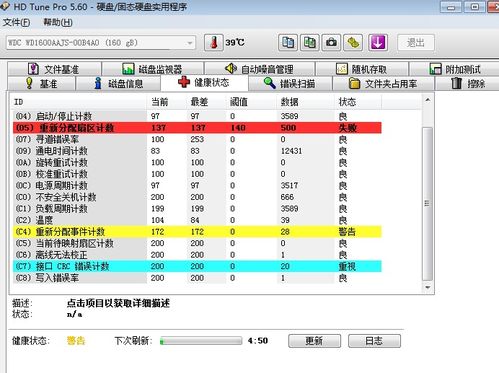Image resolution: width=499 pixels, height=373 pixels.
Task: Click the purple download arrow icon
Action: click(x=378, y=43)
